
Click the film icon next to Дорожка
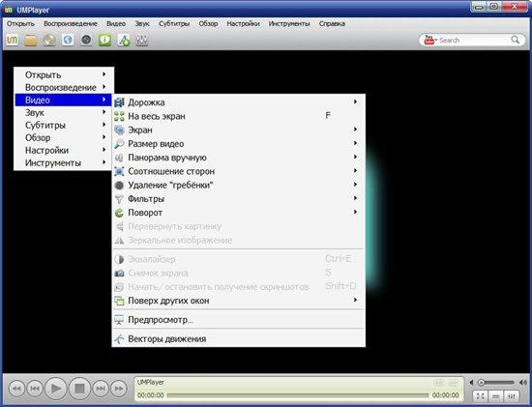click(119, 102)
